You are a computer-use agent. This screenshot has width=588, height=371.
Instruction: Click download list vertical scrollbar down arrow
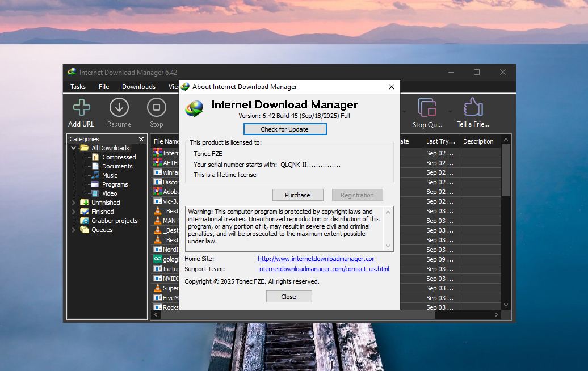pyautogui.click(x=506, y=305)
